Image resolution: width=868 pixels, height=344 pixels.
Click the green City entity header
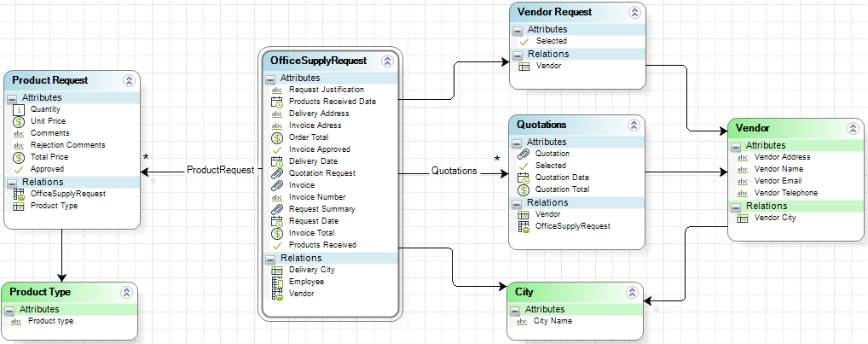[563, 292]
